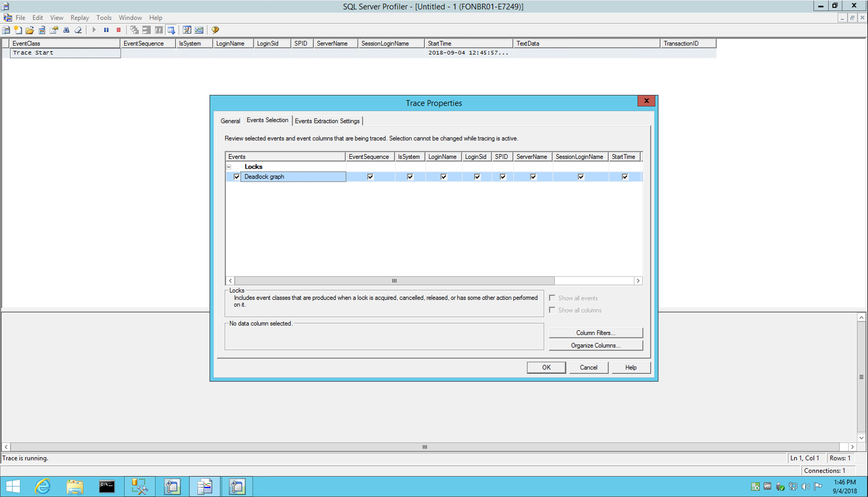Image resolution: width=868 pixels, height=497 pixels.
Task: Collapse the Locks event category
Action: (x=229, y=167)
